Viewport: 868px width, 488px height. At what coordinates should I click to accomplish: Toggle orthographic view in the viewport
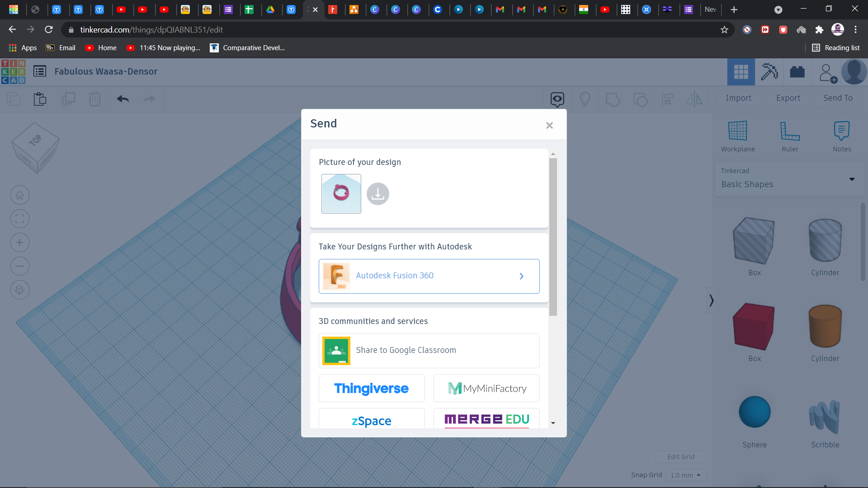19,290
